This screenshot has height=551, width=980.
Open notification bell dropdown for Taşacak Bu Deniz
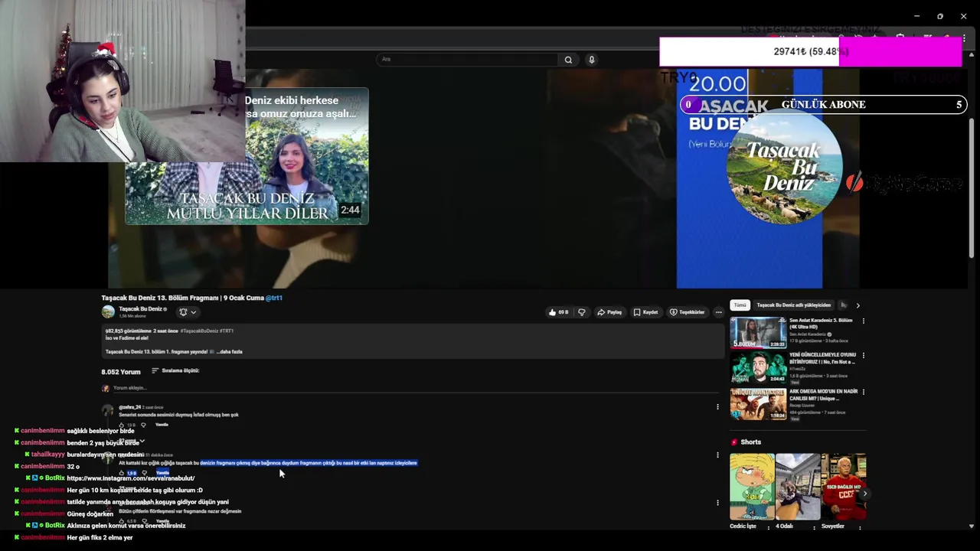[188, 312]
